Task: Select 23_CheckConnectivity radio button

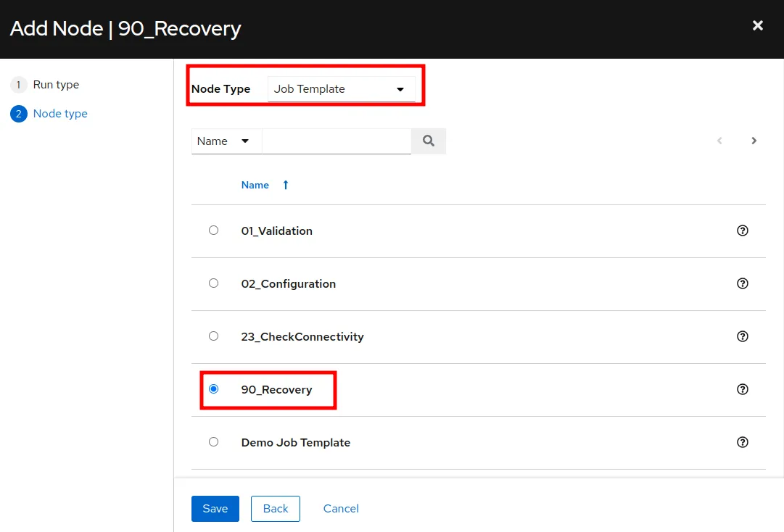Action: click(x=213, y=336)
